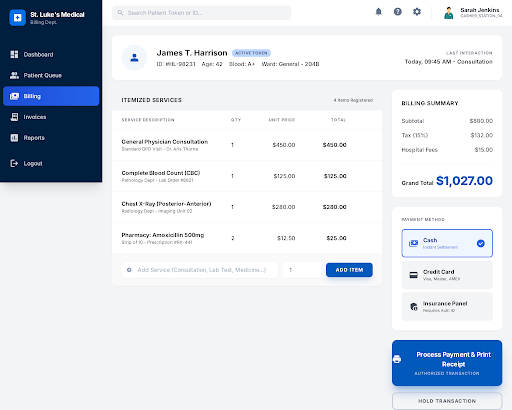Open Dashboard from the sidebar
Screen dimensions: 512x410
coord(51,54)
